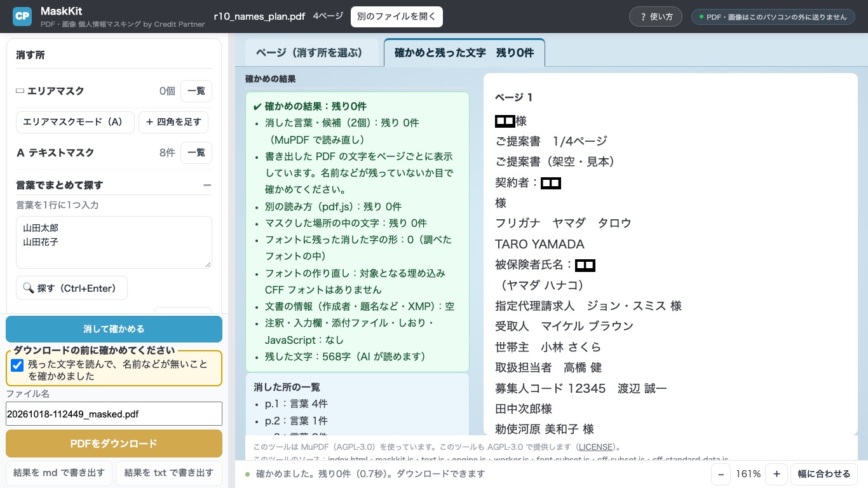Click 受取人 マイケル ブラウン line

tap(564, 326)
